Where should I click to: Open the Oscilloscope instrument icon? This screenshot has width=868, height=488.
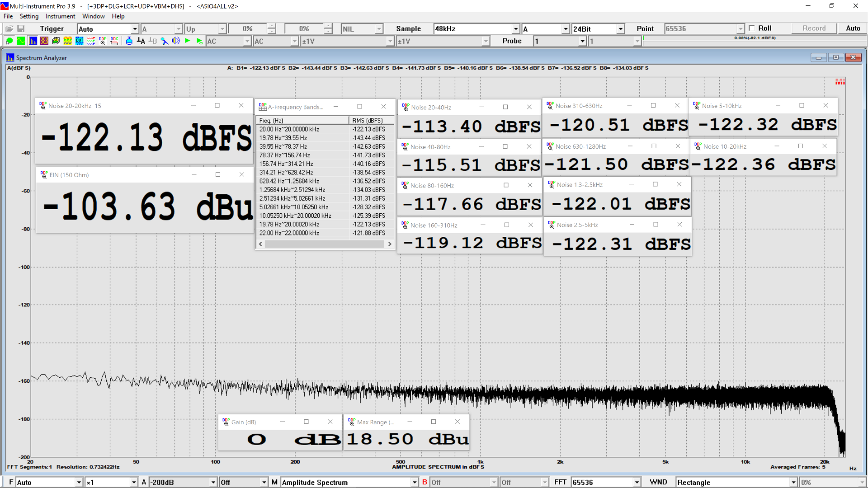tap(21, 41)
